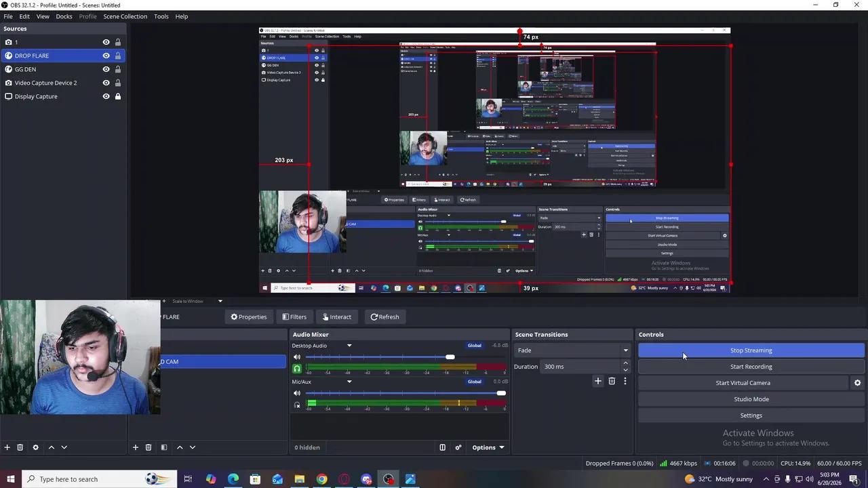Image resolution: width=868 pixels, height=488 pixels.
Task: Move selected scene down
Action: click(x=192, y=447)
